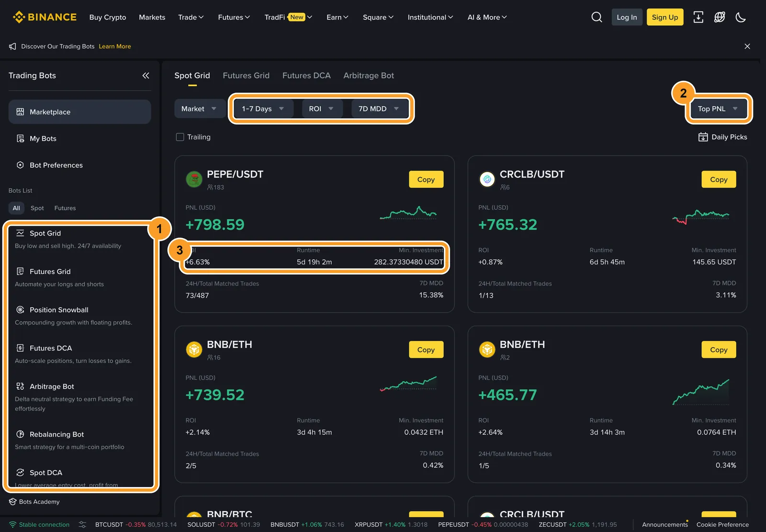
Task: Switch to the Arbitrage Bot tab
Action: [369, 76]
